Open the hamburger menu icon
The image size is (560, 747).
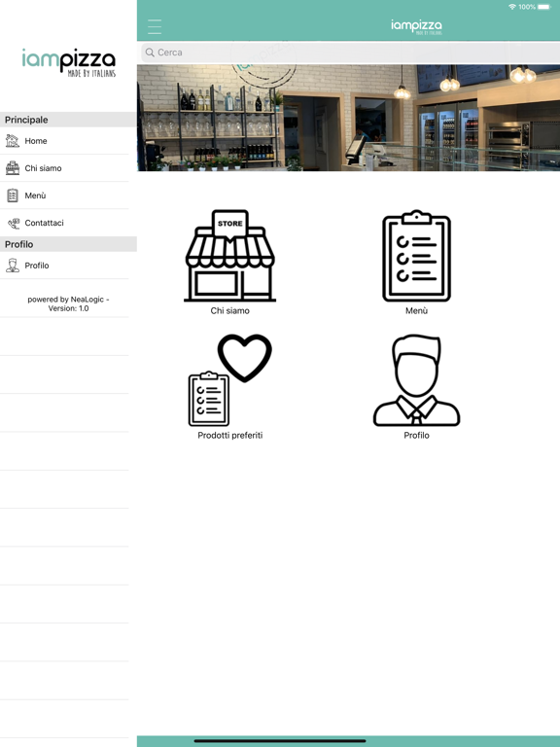coord(155,26)
